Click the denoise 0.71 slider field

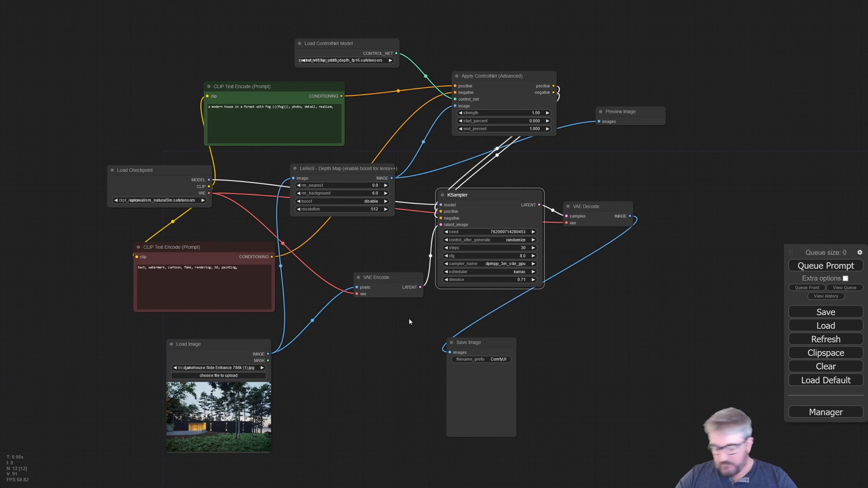click(490, 280)
